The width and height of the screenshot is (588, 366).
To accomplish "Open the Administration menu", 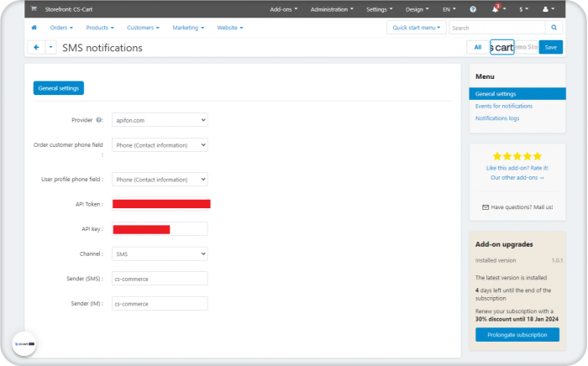I will point(332,9).
